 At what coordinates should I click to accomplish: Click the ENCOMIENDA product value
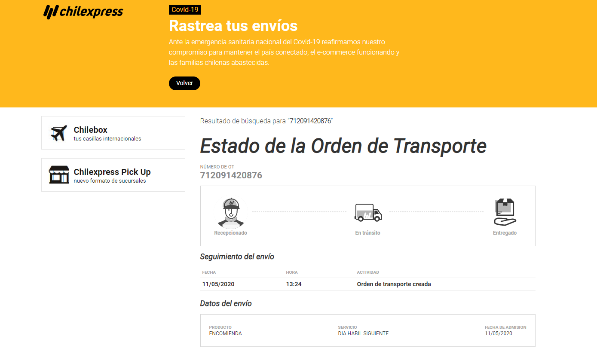pyautogui.click(x=225, y=333)
